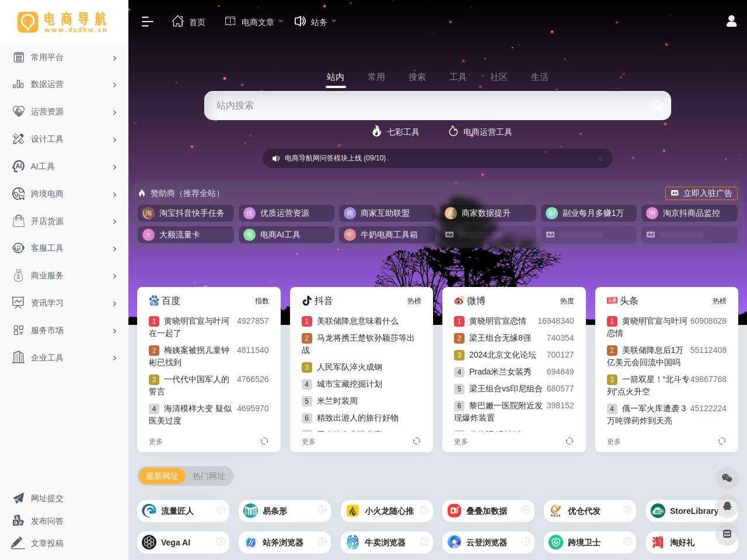This screenshot has height=560, width=747.
Task: Refresh the 头条 hot list
Action: (x=722, y=441)
